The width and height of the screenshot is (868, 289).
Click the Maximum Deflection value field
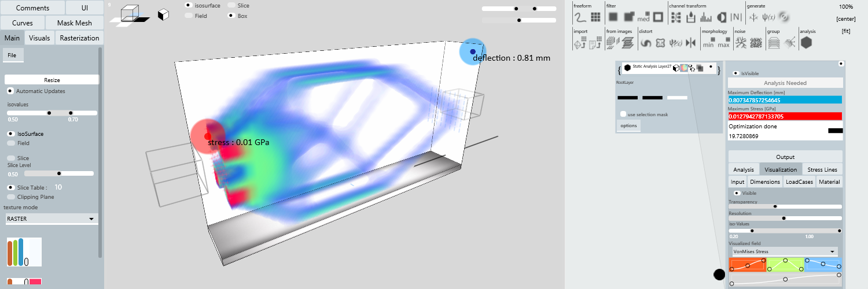785,100
